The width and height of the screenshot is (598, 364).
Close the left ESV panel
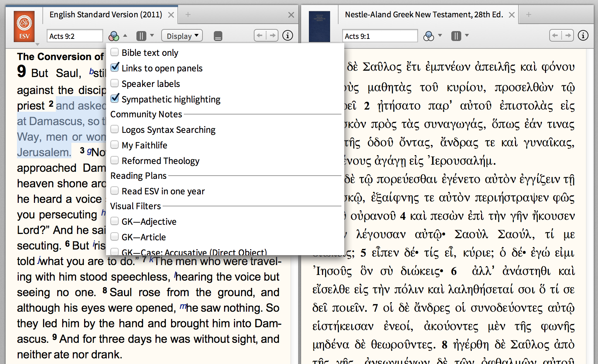(x=291, y=15)
